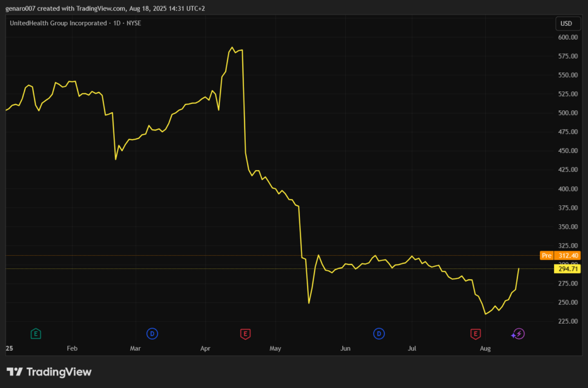This screenshot has height=388, width=588.
Task: Click the TradingView logo at the bottom left
Action: tap(49, 372)
